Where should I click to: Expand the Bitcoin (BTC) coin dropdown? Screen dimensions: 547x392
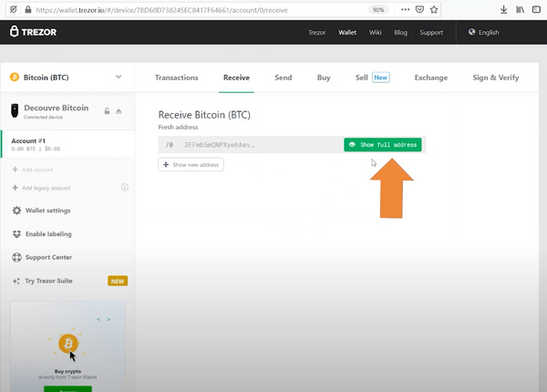(x=119, y=77)
